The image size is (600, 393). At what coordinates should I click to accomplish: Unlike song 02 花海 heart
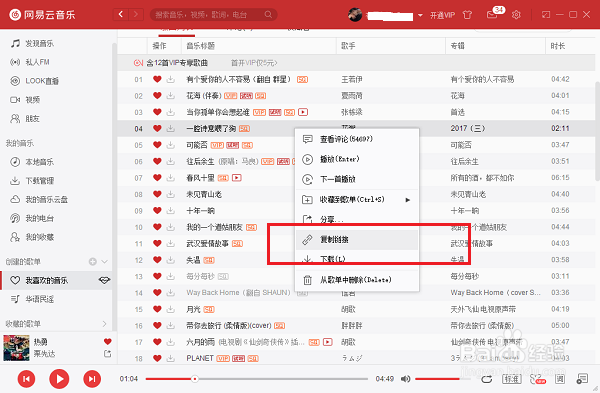pyautogui.click(x=157, y=96)
